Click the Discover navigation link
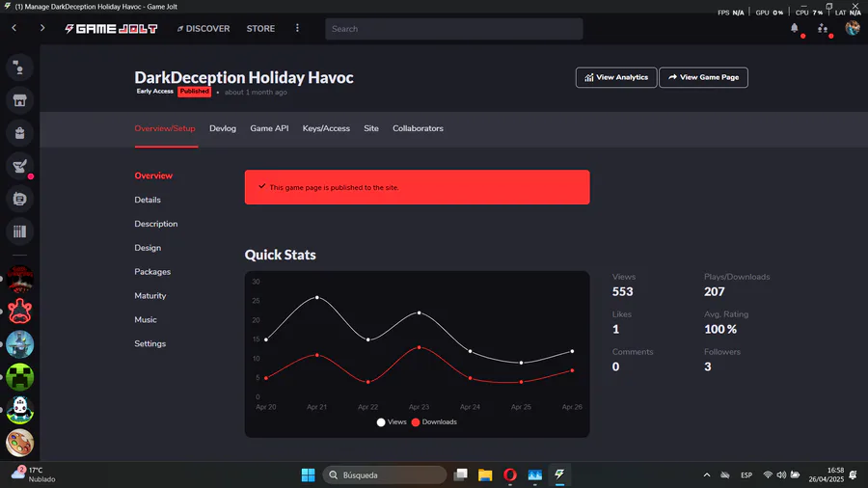Screen dimensions: 868x488 (x=203, y=29)
